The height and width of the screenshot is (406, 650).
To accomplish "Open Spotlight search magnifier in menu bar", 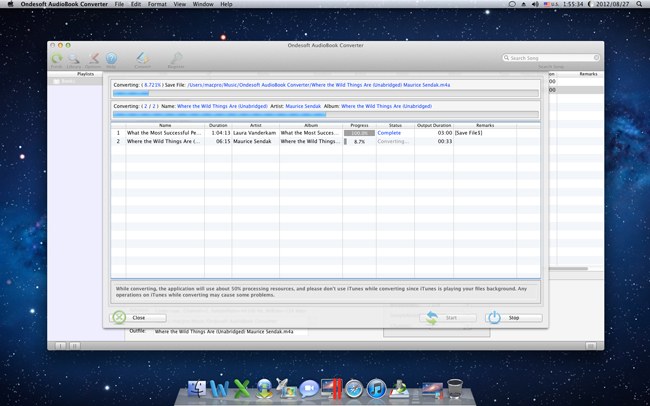I will [x=639, y=4].
